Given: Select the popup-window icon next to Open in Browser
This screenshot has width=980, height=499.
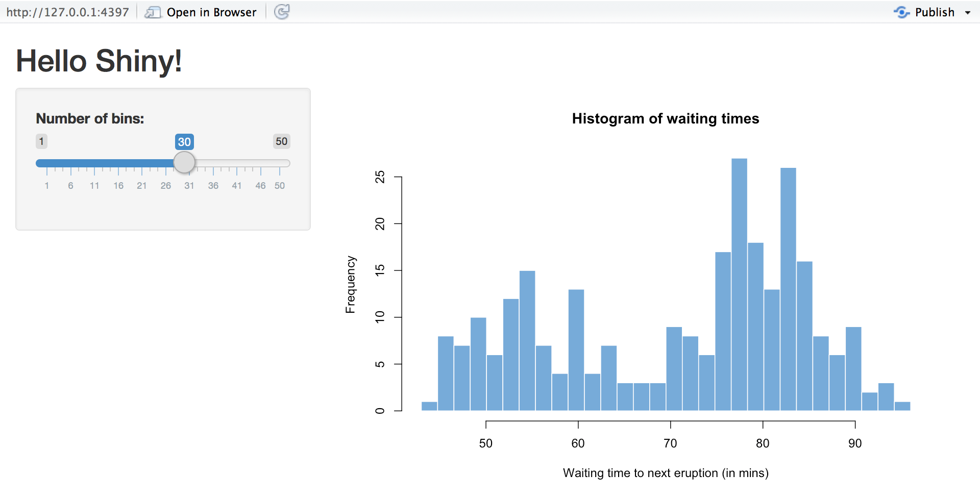Looking at the screenshot, I should coord(152,12).
